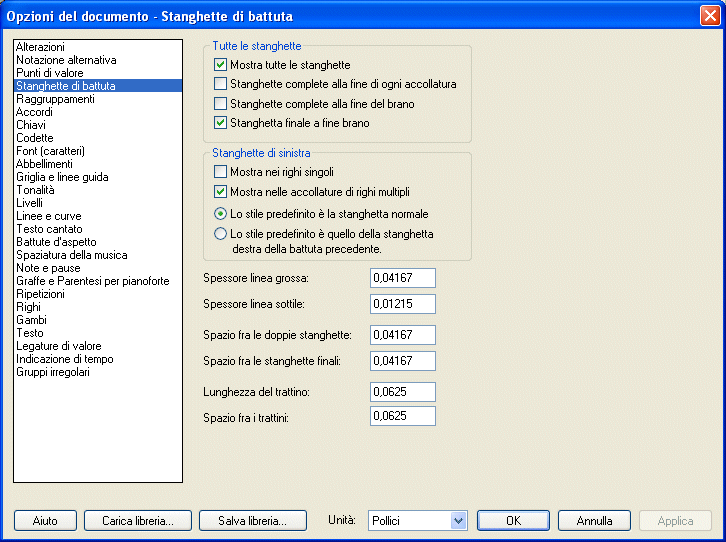Open Testo options in list
The height and width of the screenshot is (542, 726).
(98, 332)
